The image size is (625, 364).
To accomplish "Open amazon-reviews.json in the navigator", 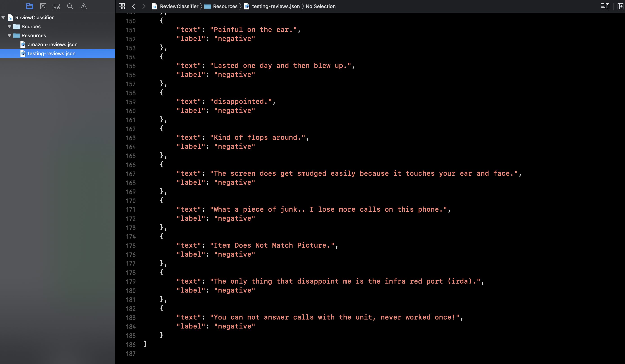I will pyautogui.click(x=52, y=44).
